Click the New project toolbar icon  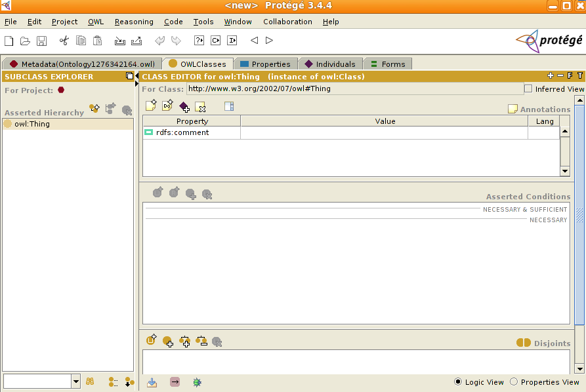[x=9, y=41]
